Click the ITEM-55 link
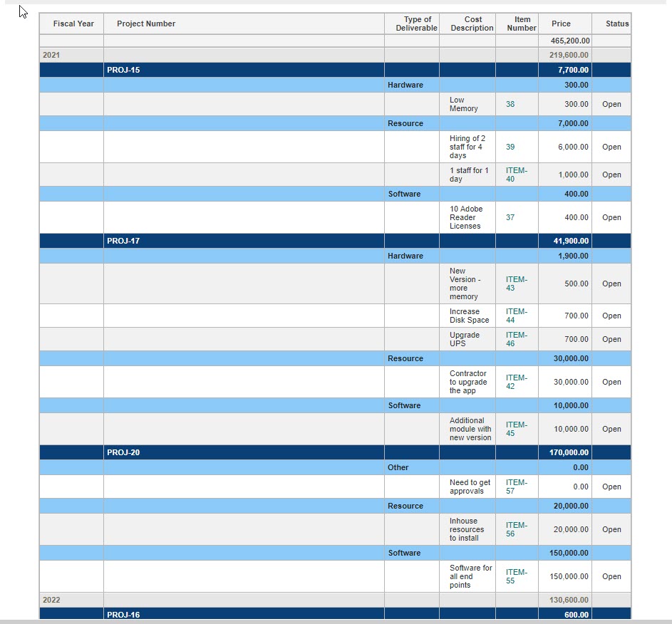Screen dimensions: 672x624 (517, 576)
